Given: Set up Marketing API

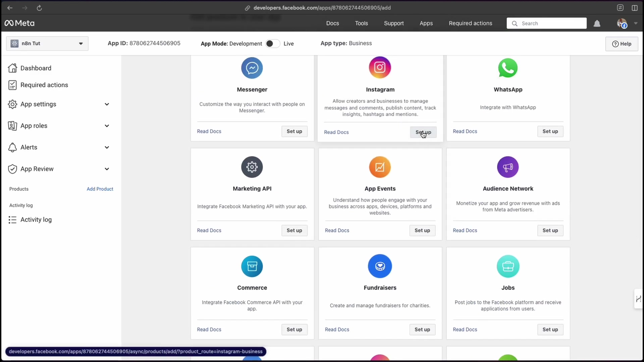Looking at the screenshot, I should click(294, 230).
